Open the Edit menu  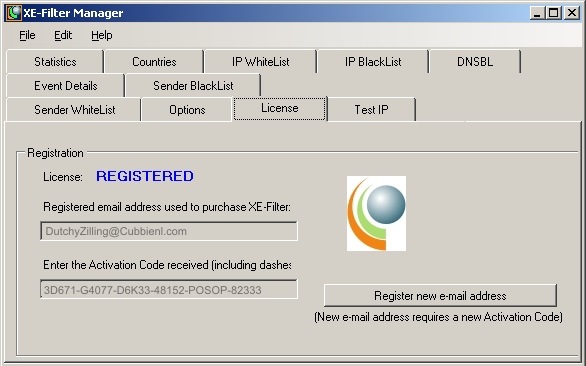pos(63,35)
